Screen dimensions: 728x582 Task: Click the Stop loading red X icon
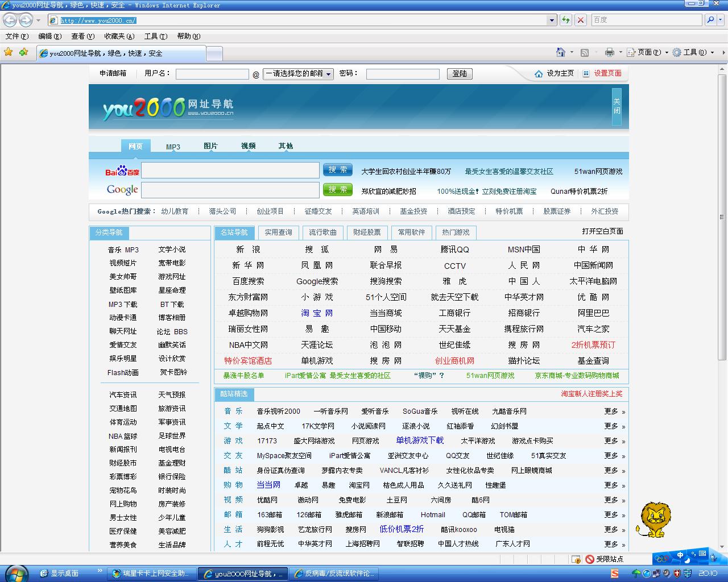[580, 20]
